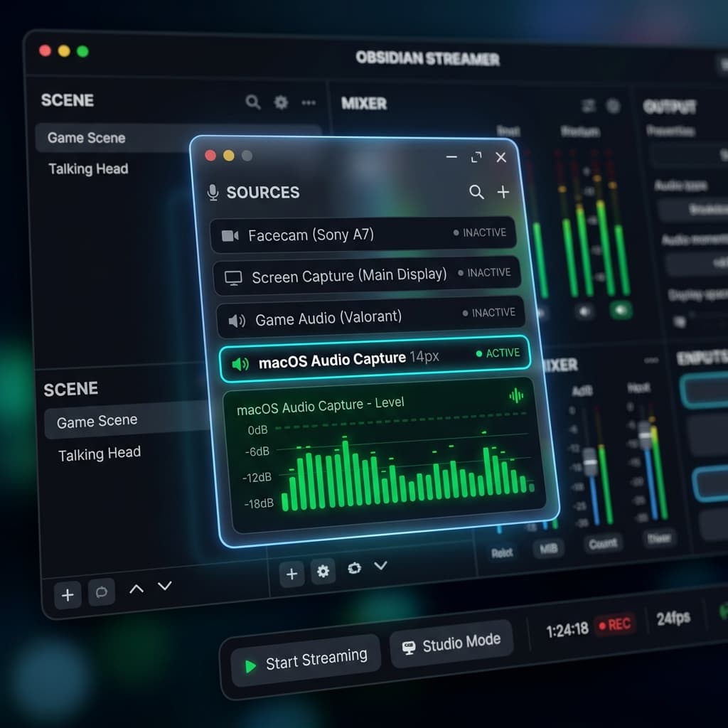Click the monitor icon on Screen Capture source
The width and height of the screenshot is (728, 728).
click(x=232, y=277)
